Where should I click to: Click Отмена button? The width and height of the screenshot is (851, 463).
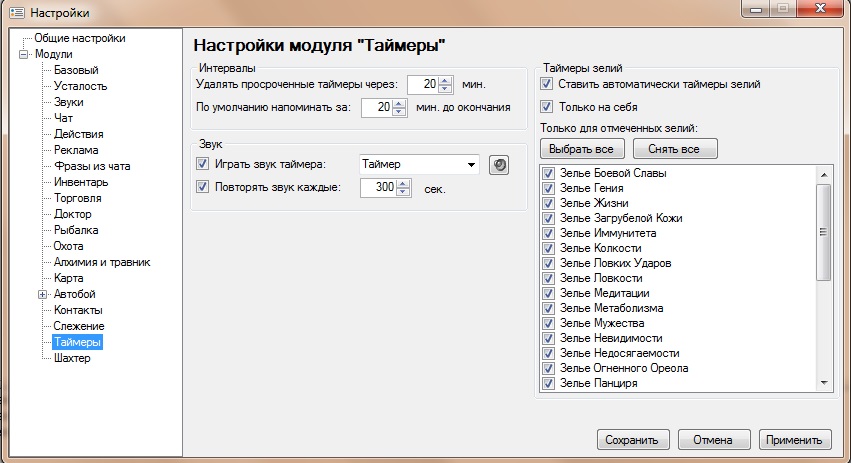[x=714, y=440]
